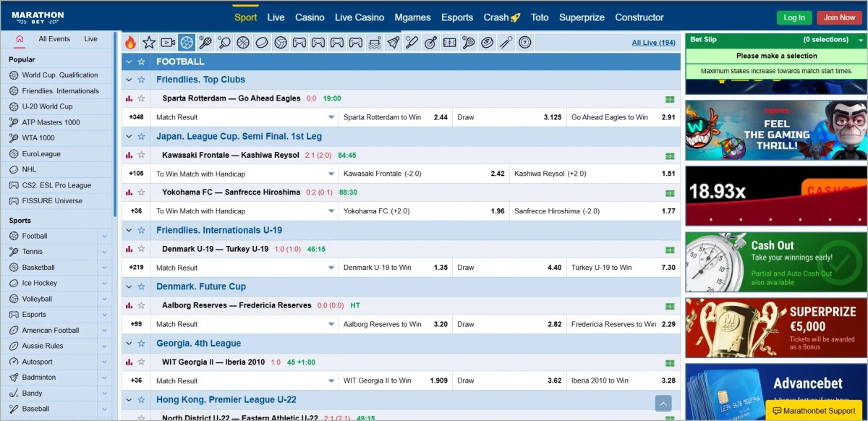Screen dimensions: 868x421
Task: Select the Football sport icon in toolbar
Action: pyautogui.click(x=187, y=42)
